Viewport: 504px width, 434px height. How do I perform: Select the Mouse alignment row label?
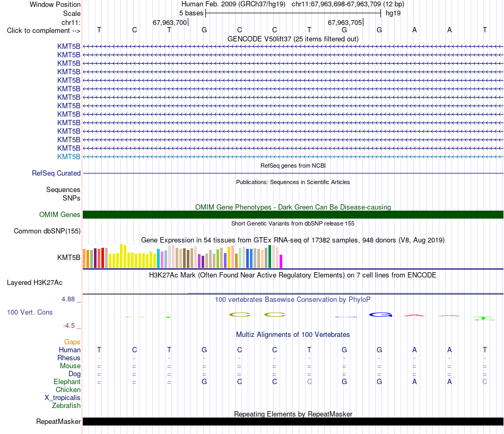[70, 366]
